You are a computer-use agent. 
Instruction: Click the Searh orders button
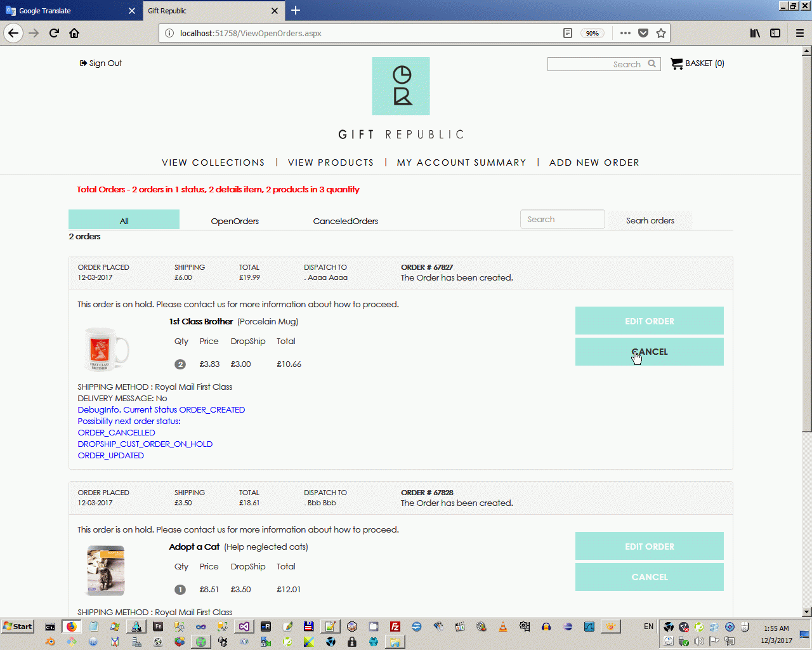pyautogui.click(x=650, y=220)
